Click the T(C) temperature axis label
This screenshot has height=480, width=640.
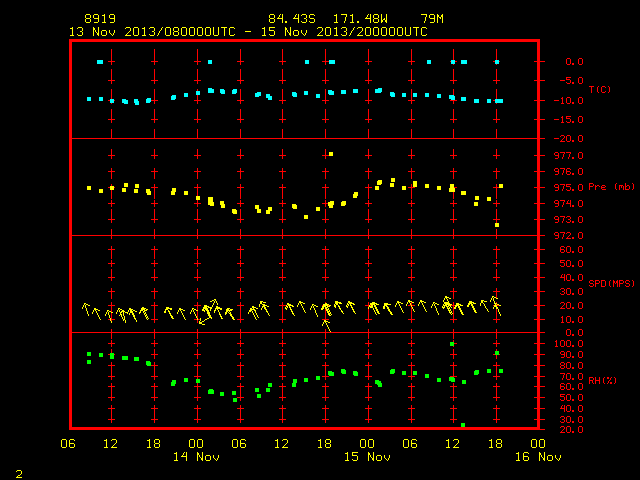point(600,89)
